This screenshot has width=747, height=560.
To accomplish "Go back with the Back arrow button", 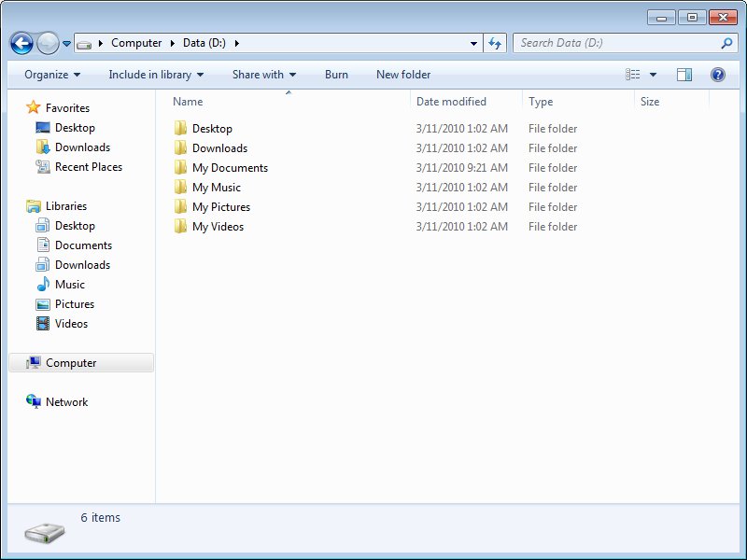I will (21, 44).
